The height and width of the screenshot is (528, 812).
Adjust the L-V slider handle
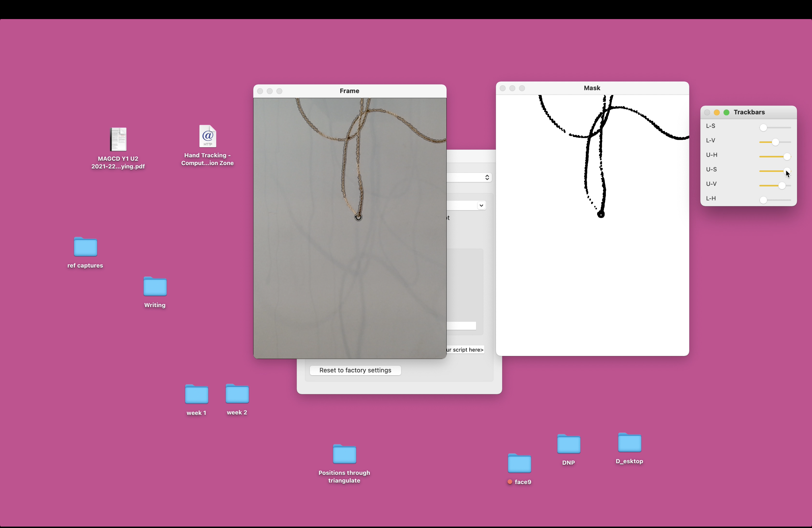tap(775, 142)
